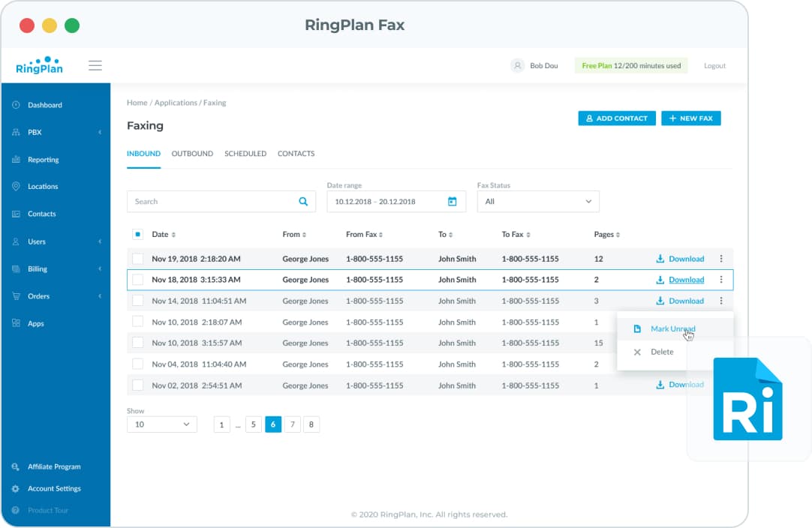This screenshot has height=528, width=812.
Task: Open the Fax Status All dropdown
Action: tap(538, 201)
